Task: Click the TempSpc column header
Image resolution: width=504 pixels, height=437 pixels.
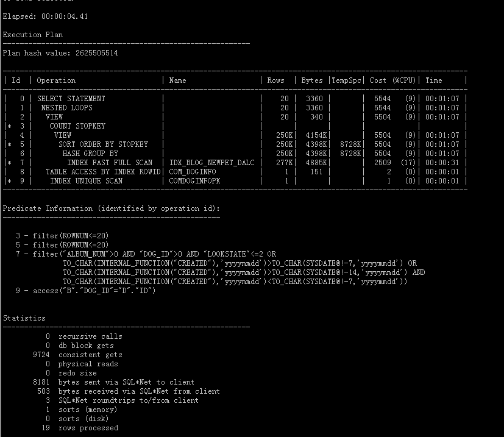Action: (x=347, y=80)
